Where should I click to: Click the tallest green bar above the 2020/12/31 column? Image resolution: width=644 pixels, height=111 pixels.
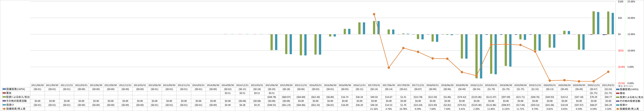594,23
